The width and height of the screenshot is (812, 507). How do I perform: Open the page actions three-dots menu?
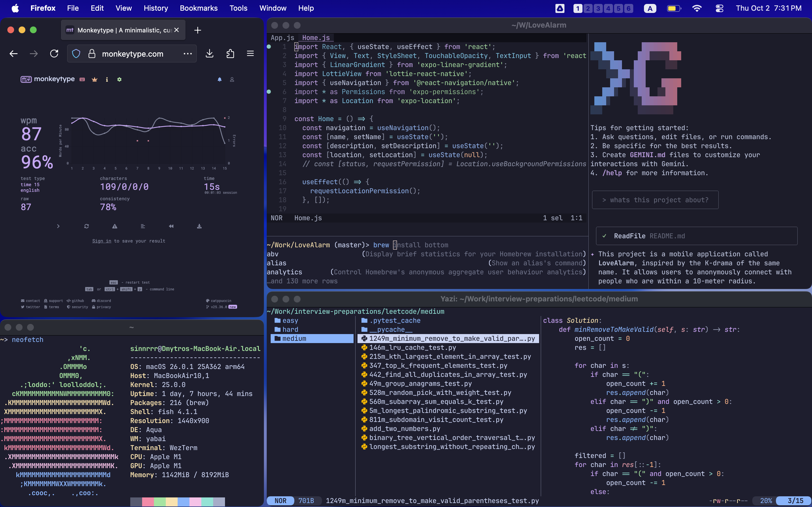pos(187,54)
